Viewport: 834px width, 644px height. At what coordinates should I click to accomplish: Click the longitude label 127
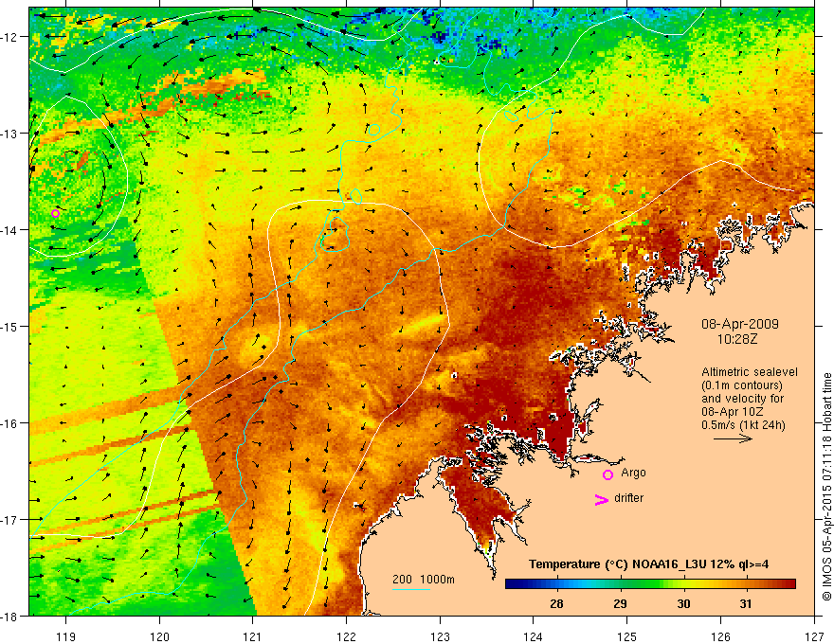pos(814,636)
